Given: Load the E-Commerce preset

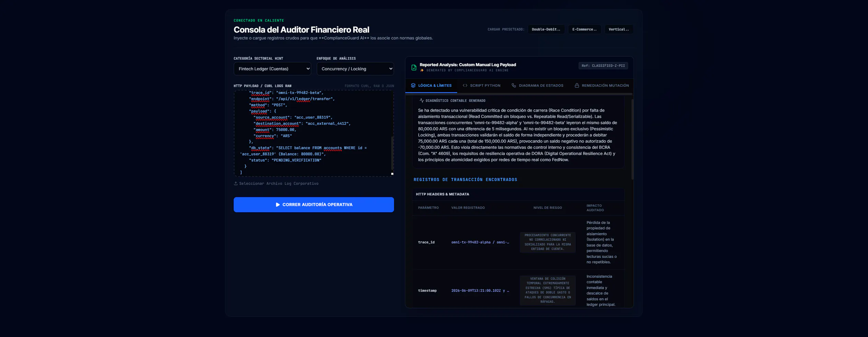Looking at the screenshot, I should pos(585,29).
